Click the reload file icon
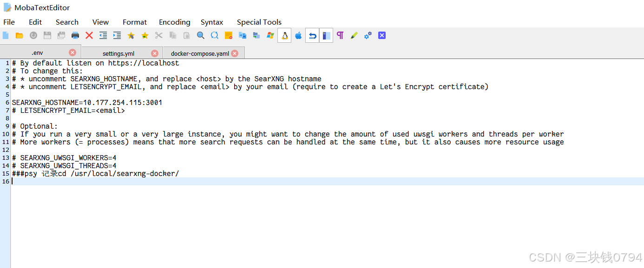This screenshot has height=268, width=644. [x=33, y=35]
